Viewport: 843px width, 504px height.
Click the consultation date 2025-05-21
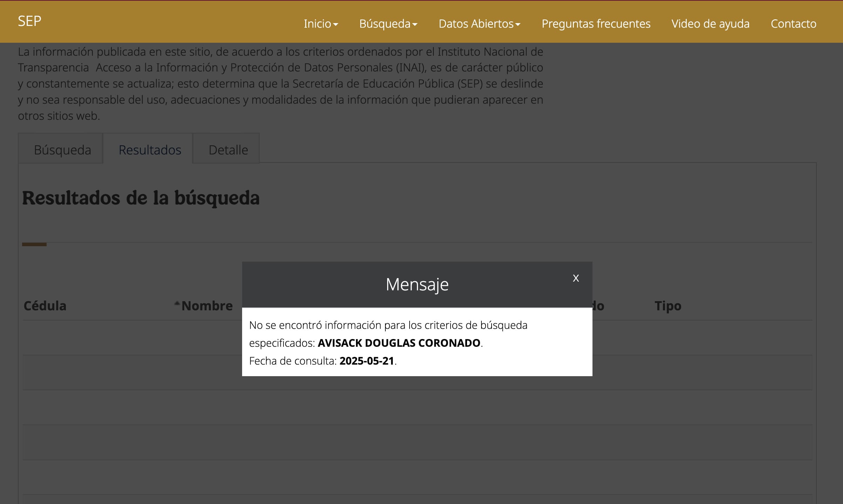(x=366, y=361)
